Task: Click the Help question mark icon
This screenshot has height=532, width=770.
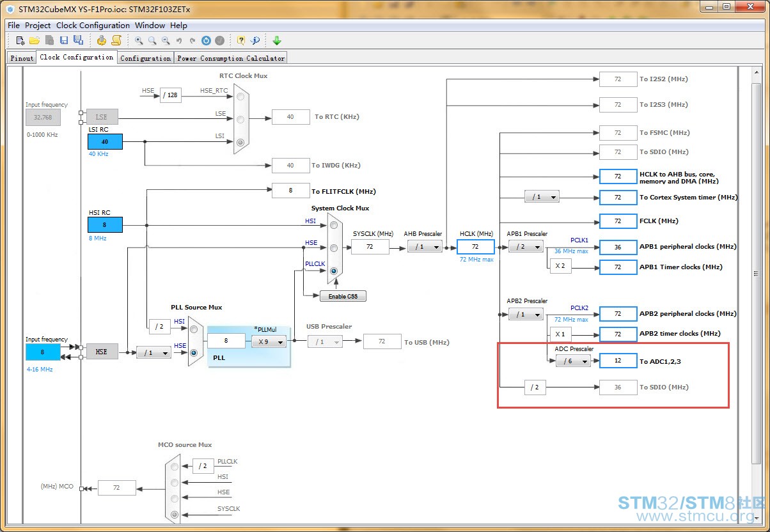Action: coord(241,40)
